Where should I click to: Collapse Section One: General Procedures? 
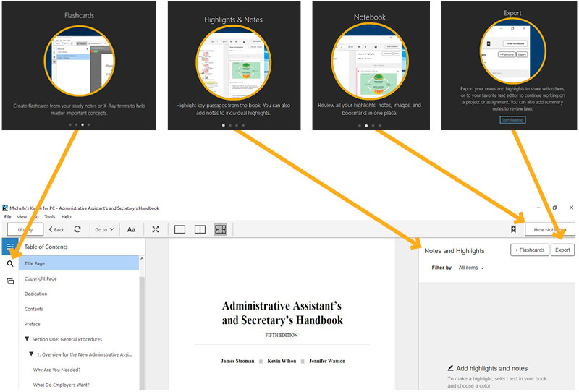tap(27, 339)
